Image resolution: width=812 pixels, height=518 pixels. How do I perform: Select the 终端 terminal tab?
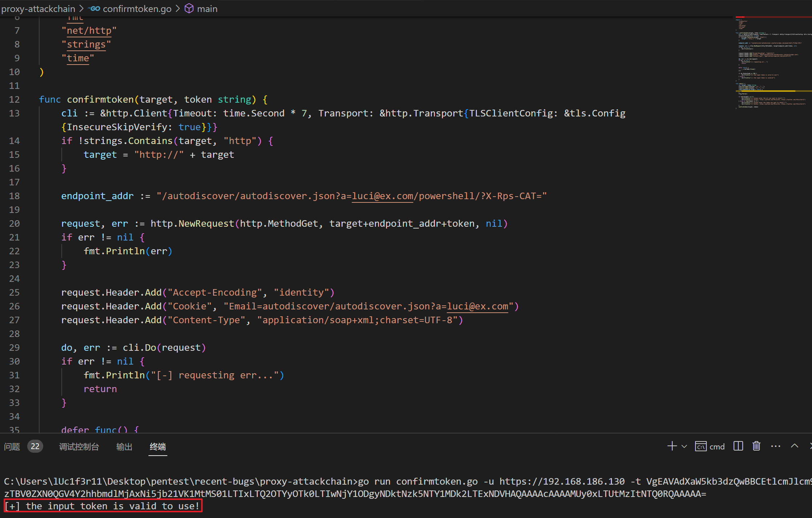click(158, 447)
